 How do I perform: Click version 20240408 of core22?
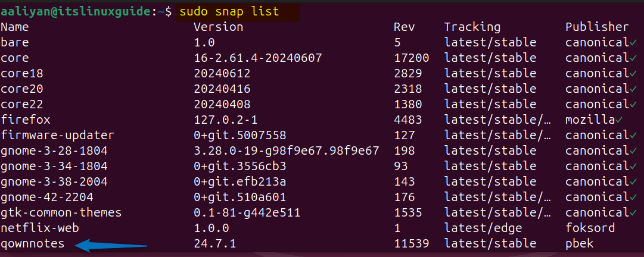click(222, 105)
